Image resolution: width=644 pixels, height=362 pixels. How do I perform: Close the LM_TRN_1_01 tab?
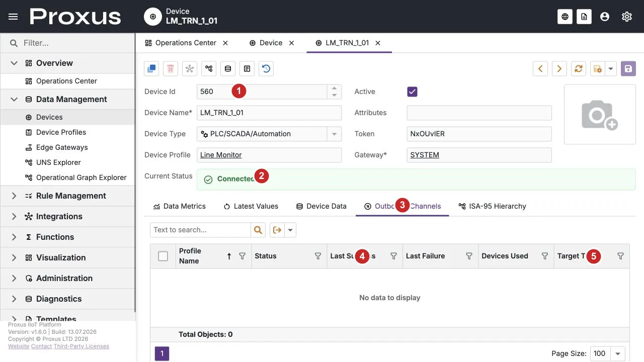pos(378,43)
